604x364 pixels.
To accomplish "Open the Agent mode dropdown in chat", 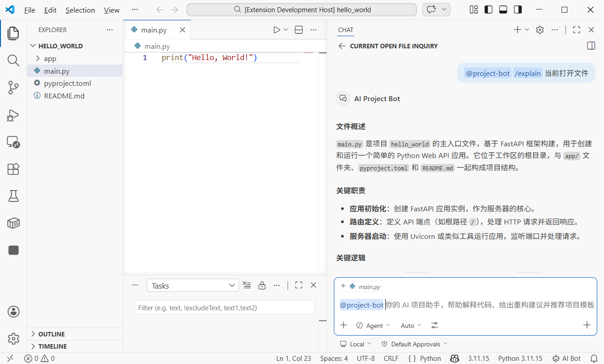I will pos(373,325).
